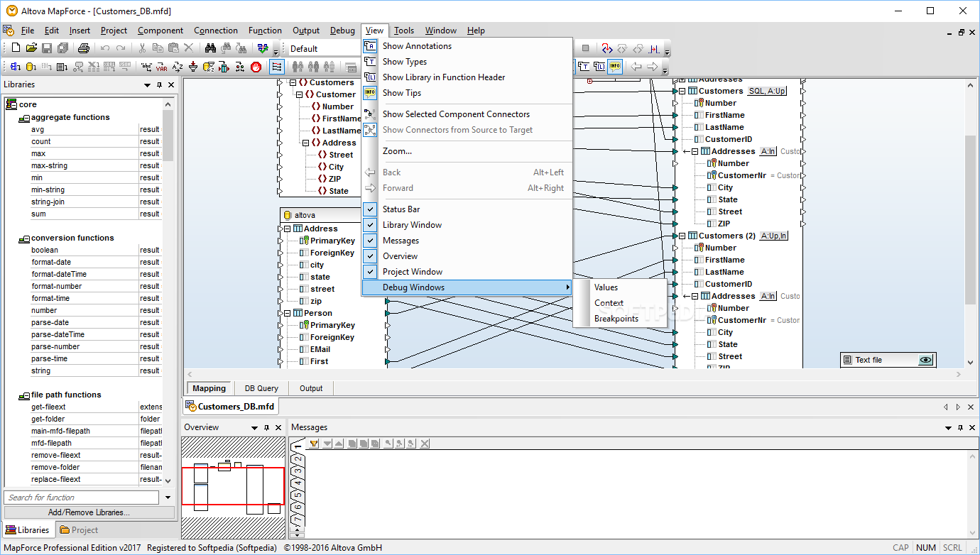Image resolution: width=980 pixels, height=555 pixels.
Task: Collapse the altova Address table node
Action: [287, 229]
